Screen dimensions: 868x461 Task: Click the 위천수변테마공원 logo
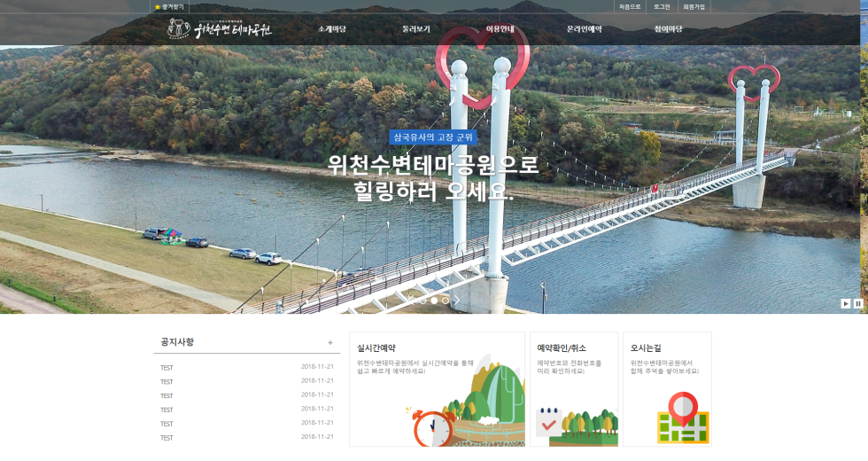(220, 29)
